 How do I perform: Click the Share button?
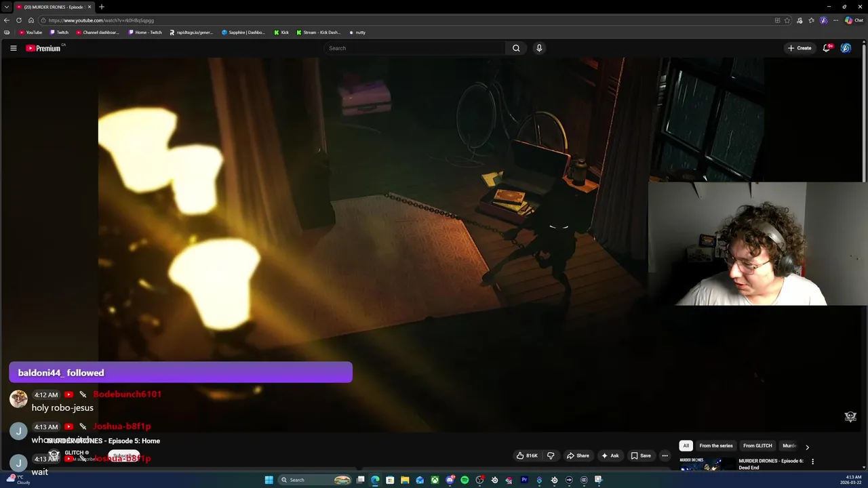click(578, 455)
